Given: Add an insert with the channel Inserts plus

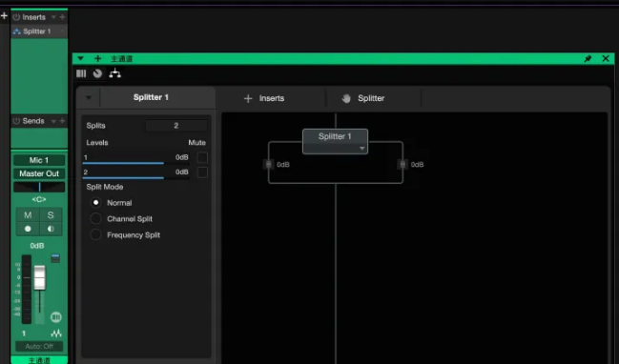Looking at the screenshot, I should pos(62,17).
